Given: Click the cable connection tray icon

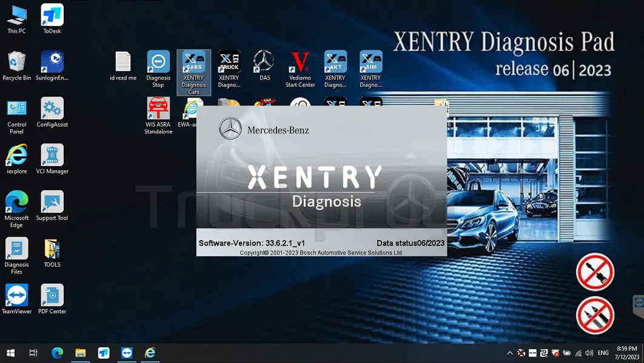Looking at the screenshot, I should pyautogui.click(x=544, y=353).
